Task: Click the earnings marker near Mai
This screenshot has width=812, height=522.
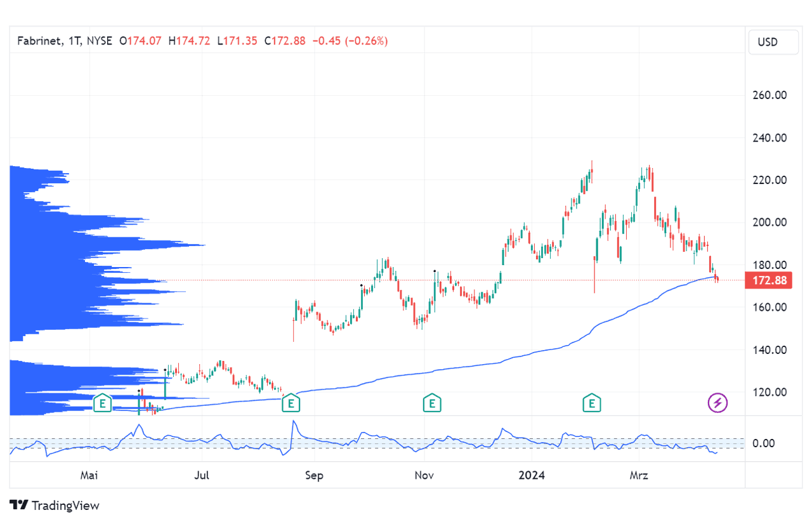Action: coord(103,403)
